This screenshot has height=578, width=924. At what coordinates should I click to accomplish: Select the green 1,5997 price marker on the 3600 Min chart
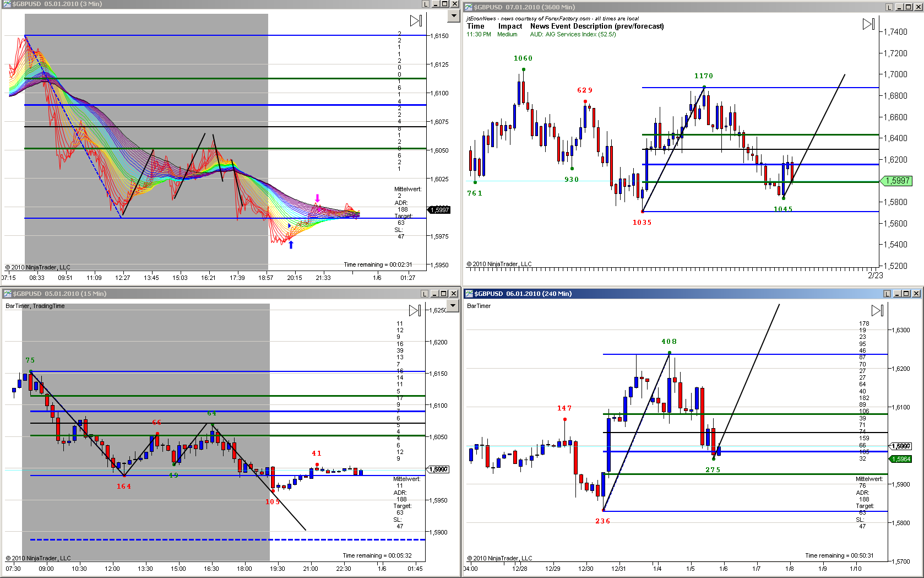pos(897,181)
